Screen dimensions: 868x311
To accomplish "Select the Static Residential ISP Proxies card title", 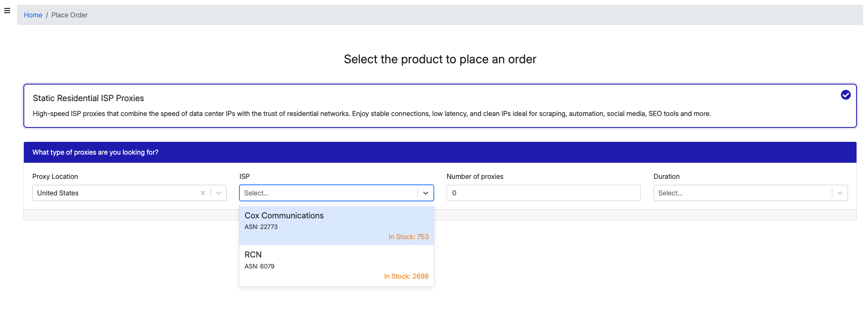I will point(88,98).
